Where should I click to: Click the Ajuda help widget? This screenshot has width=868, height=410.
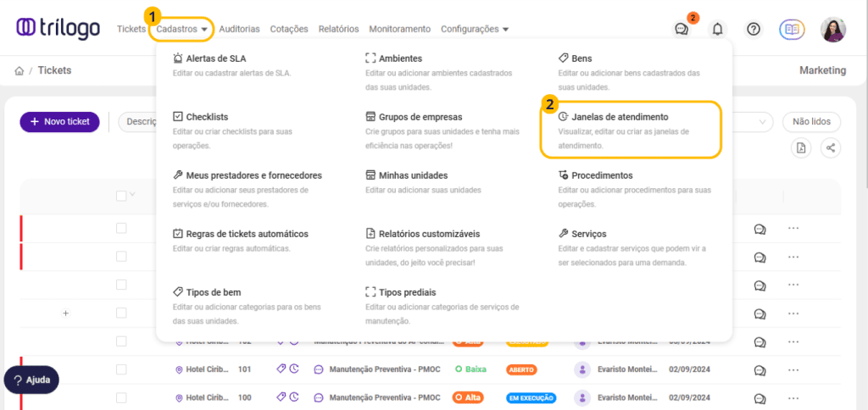[x=31, y=380]
